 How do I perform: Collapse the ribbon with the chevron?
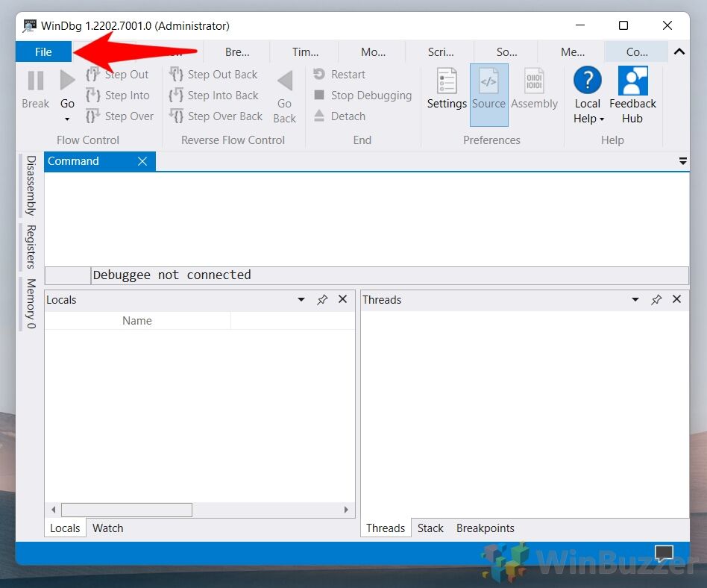679,51
